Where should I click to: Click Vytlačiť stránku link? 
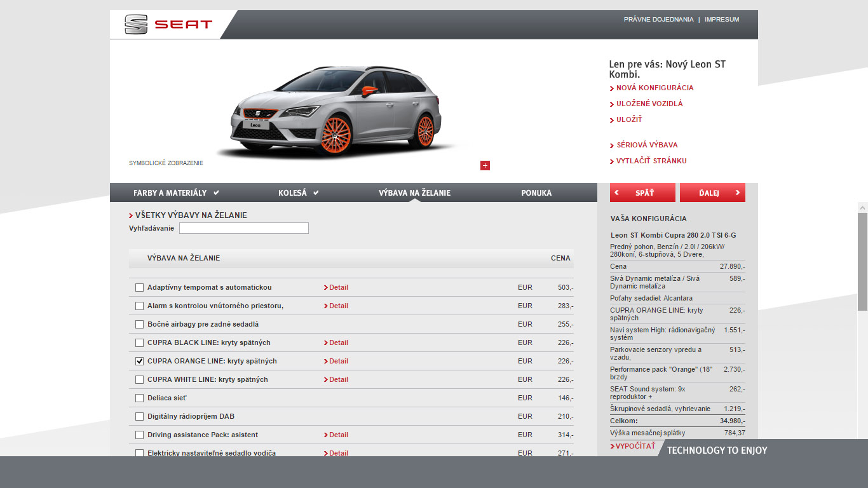651,161
